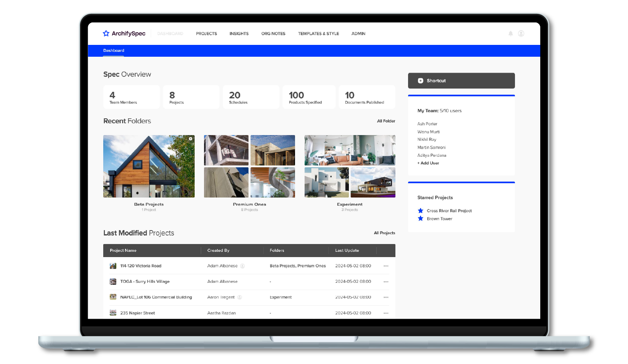The width and height of the screenshot is (628, 364).
Task: Open more options for TOGA - Surry Hills Village
Action: pyautogui.click(x=386, y=282)
